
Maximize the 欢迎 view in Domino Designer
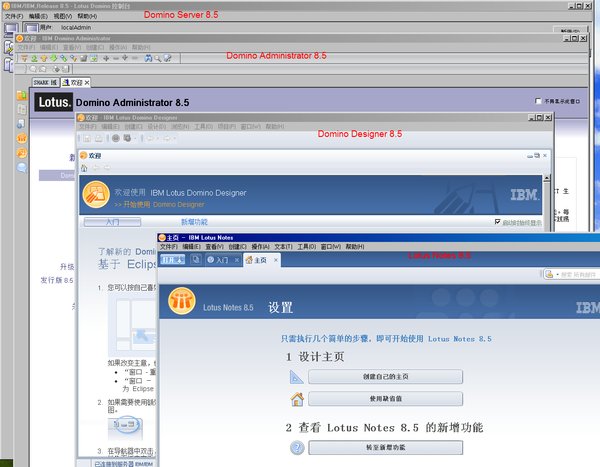pyautogui.click(x=537, y=155)
